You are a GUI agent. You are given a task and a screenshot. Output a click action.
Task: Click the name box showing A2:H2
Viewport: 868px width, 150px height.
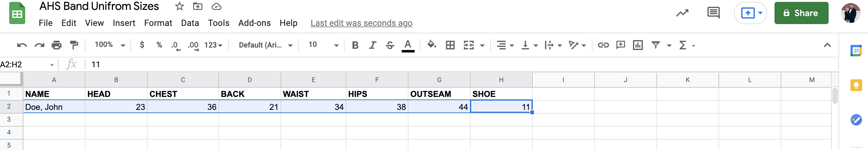[24, 65]
